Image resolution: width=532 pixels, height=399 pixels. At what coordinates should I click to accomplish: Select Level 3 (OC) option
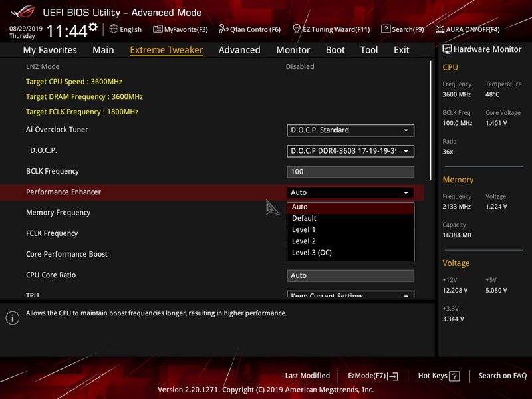click(x=350, y=253)
